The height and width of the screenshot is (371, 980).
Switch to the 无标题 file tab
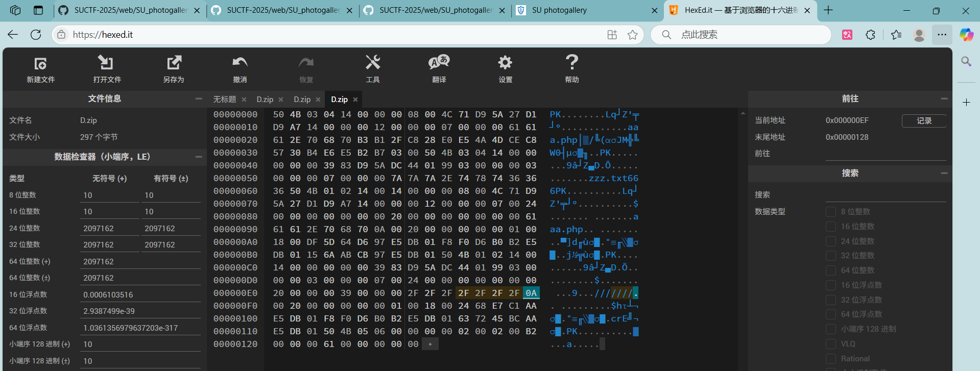coord(225,100)
